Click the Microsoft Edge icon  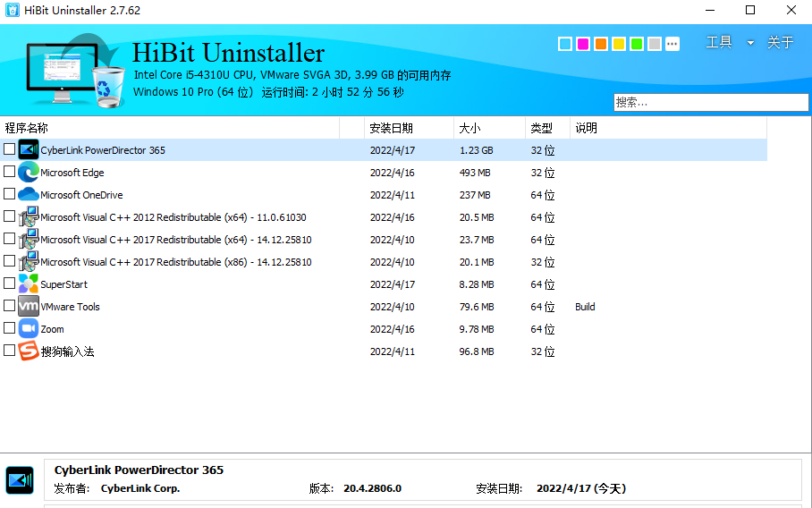(29, 172)
